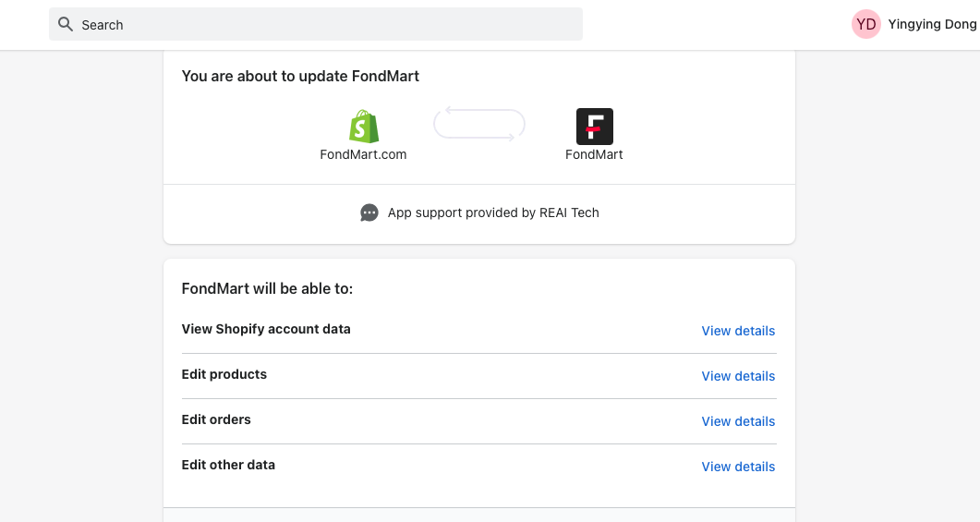This screenshot has height=522, width=980.
Task: Click the search magnifier icon
Action: [x=66, y=24]
